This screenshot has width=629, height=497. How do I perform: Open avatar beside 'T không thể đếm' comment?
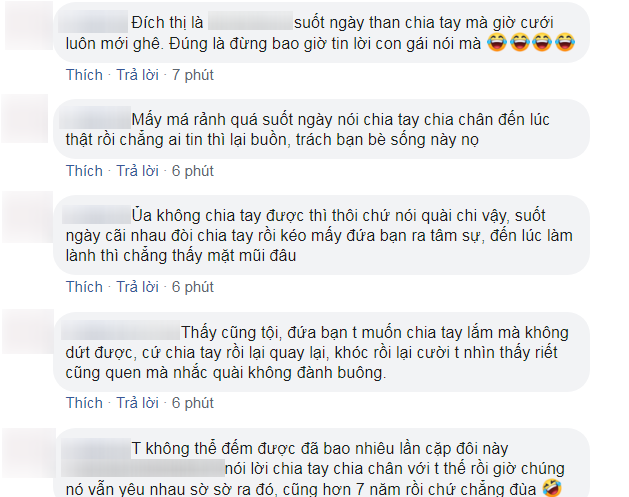click(x=29, y=453)
